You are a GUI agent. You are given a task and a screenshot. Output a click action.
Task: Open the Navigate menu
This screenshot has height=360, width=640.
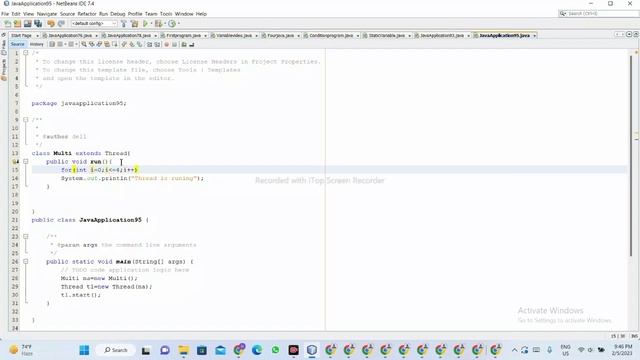(47, 14)
